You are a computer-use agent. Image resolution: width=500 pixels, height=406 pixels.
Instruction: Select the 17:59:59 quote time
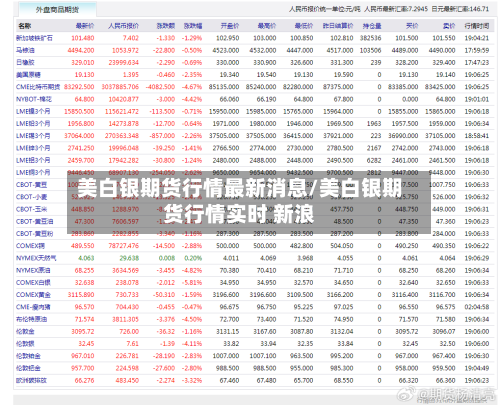point(477,50)
